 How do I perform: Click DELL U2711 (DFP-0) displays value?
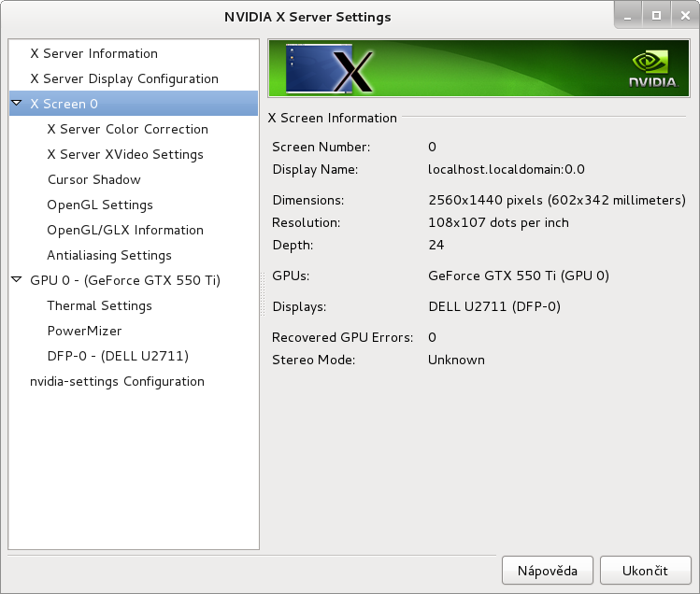(494, 306)
